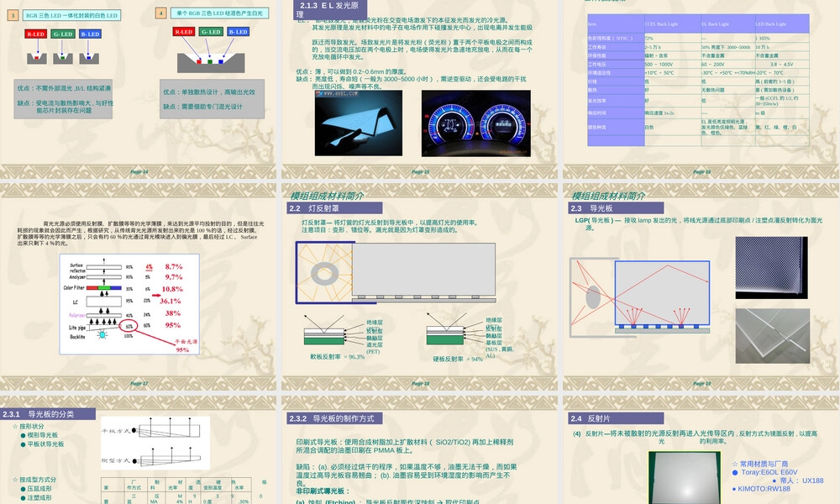Click the '2.3.1 导光板的分类' heading

coord(48,414)
